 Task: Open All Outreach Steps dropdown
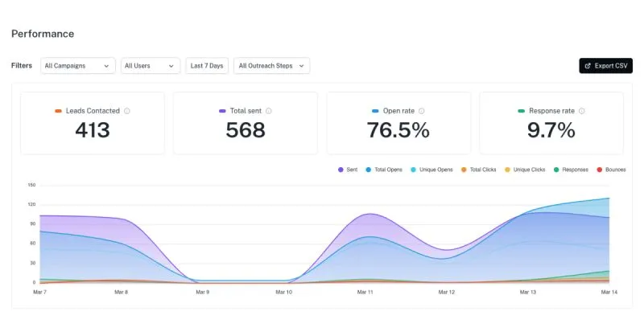[271, 66]
